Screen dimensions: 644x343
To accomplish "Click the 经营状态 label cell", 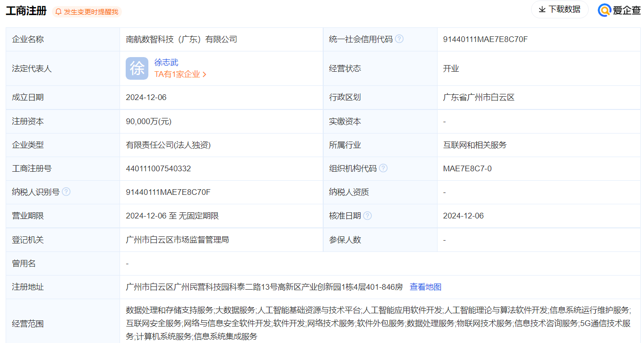I will click(380, 68).
